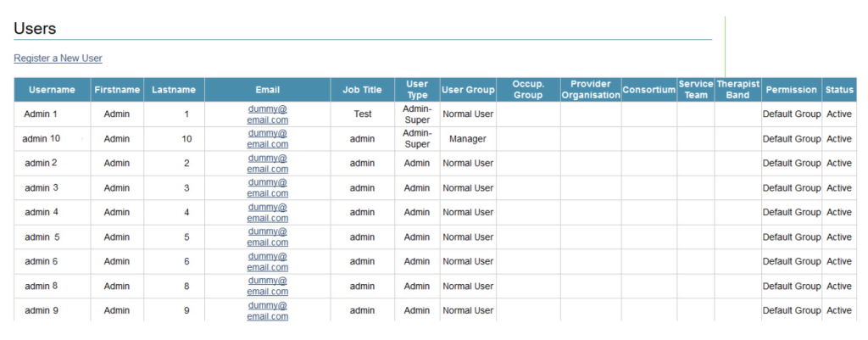868x340 pixels.
Task: Select the email link in admin 9 row
Action: tap(267, 311)
